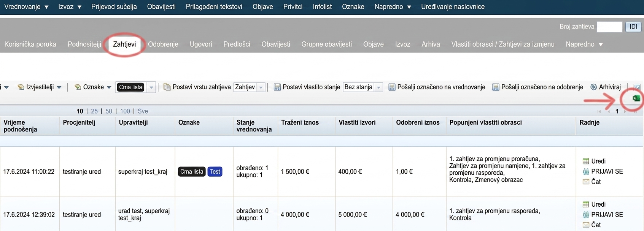
Task: Export the table to Excel via green icon
Action: coord(636,98)
